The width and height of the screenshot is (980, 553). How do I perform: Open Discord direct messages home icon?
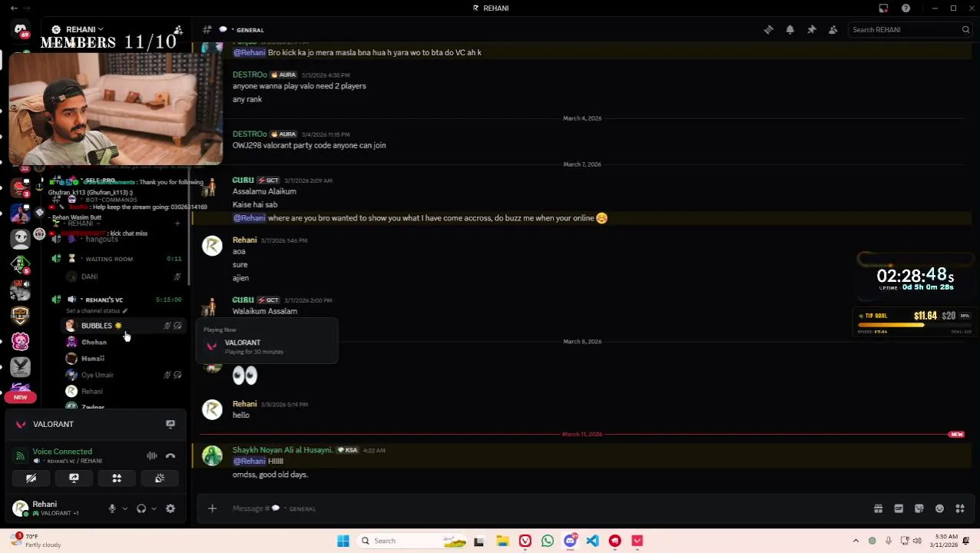coord(21,29)
